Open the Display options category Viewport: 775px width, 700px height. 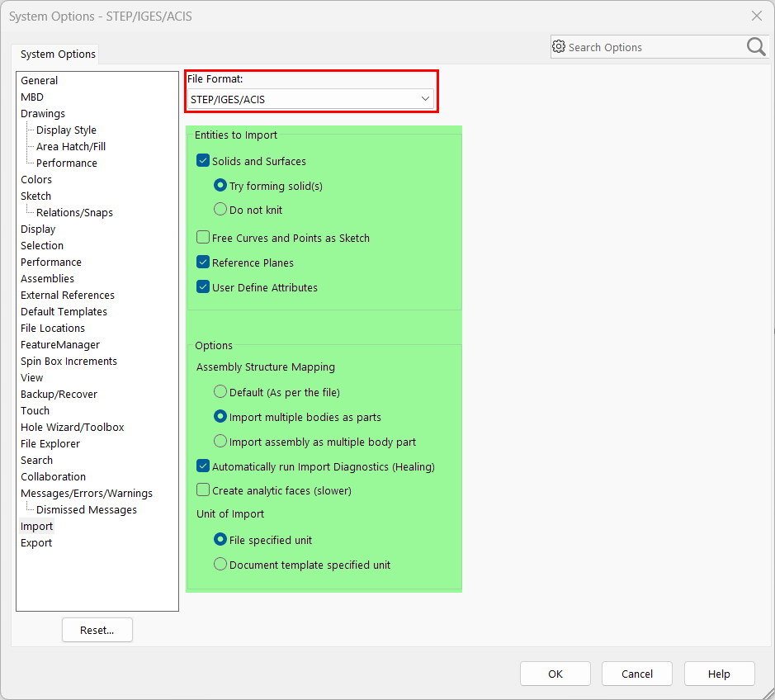[38, 229]
